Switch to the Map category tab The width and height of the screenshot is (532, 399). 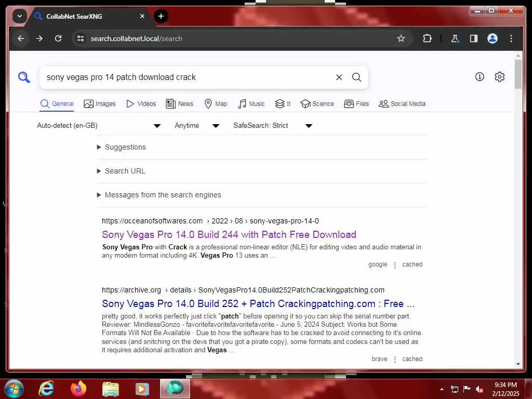coord(216,104)
